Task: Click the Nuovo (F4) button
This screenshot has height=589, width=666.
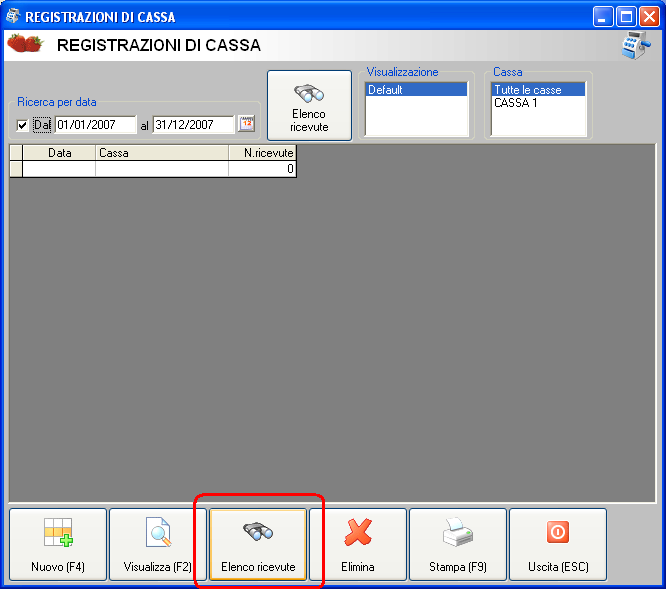Action: coord(58,544)
